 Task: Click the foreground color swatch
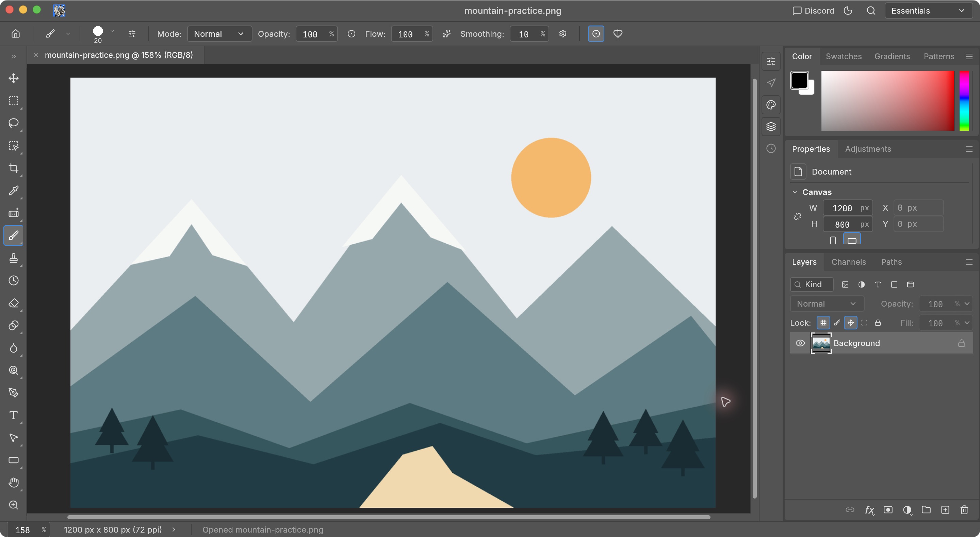799,80
